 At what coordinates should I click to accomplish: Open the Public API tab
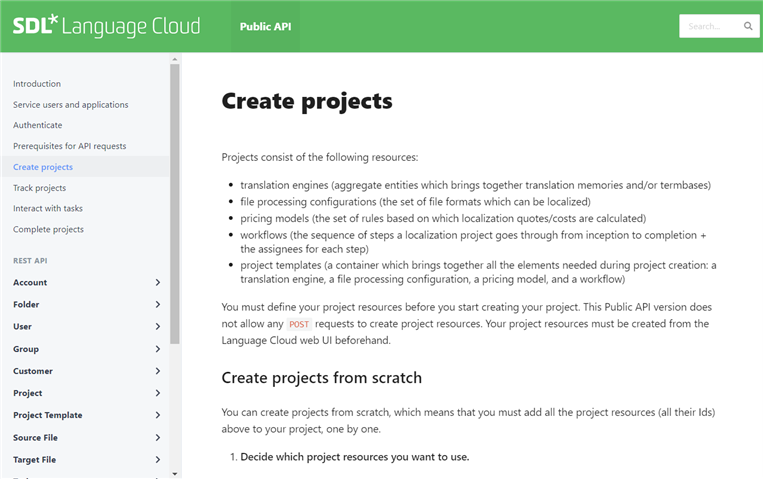tap(265, 26)
